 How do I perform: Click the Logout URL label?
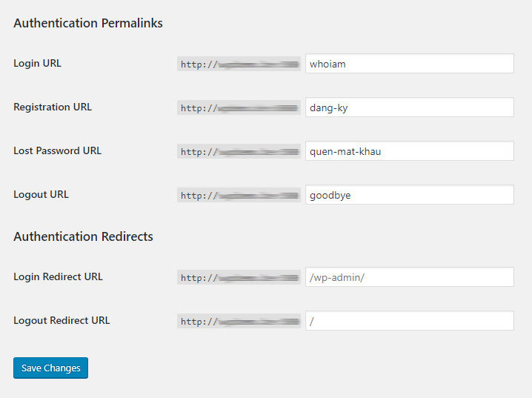[x=41, y=194]
